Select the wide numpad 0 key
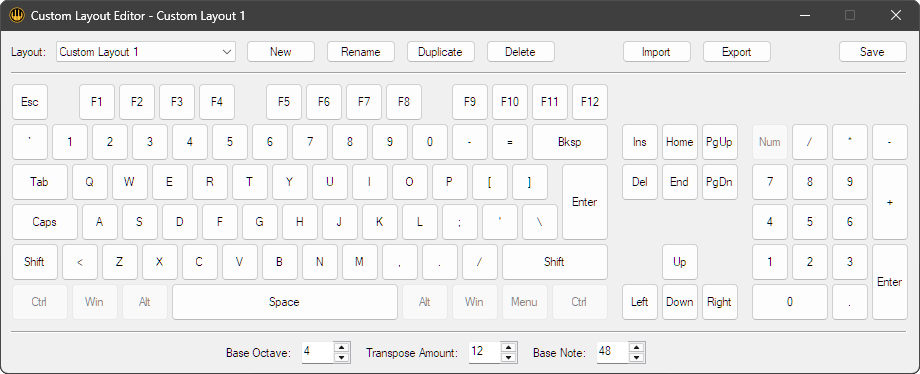This screenshot has height=374, width=920. point(790,302)
